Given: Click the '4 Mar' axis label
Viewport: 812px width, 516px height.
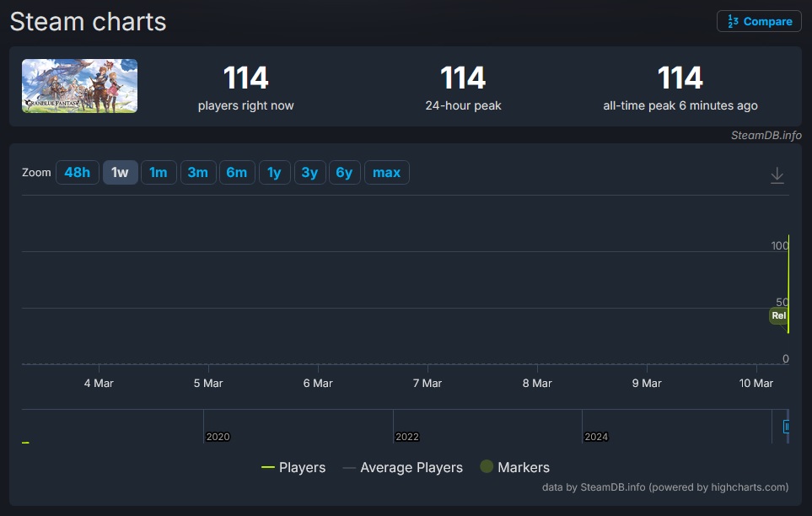Looking at the screenshot, I should click(99, 384).
